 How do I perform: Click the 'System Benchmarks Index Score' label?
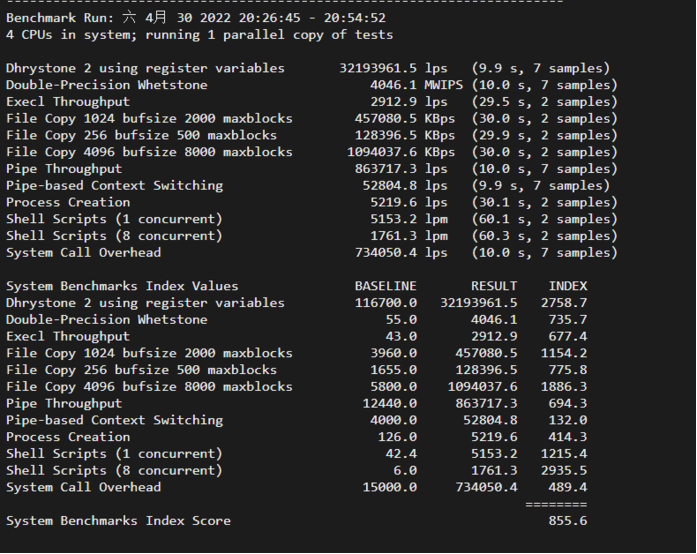point(118,521)
